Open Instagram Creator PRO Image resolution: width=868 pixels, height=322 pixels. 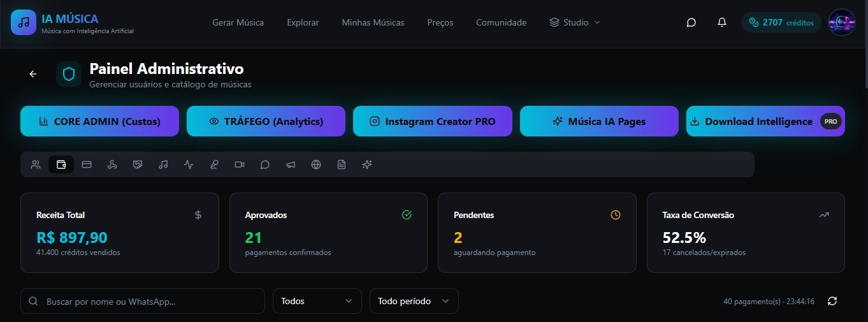coord(432,121)
